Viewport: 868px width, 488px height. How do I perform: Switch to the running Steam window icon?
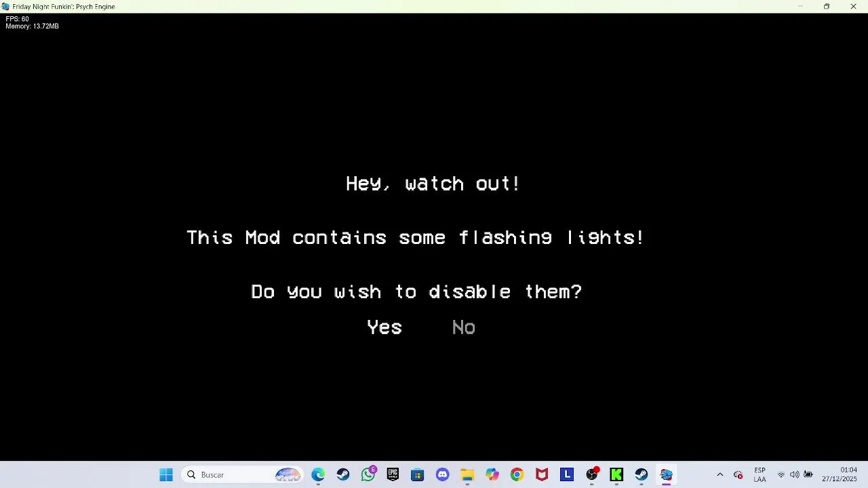click(x=642, y=475)
